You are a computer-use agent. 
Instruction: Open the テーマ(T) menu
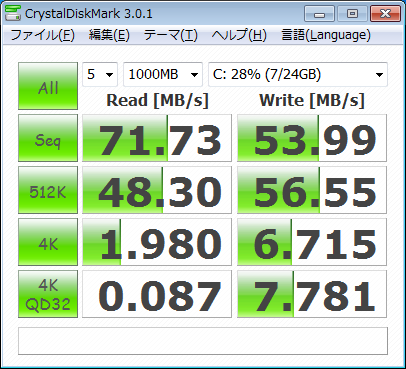[171, 35]
